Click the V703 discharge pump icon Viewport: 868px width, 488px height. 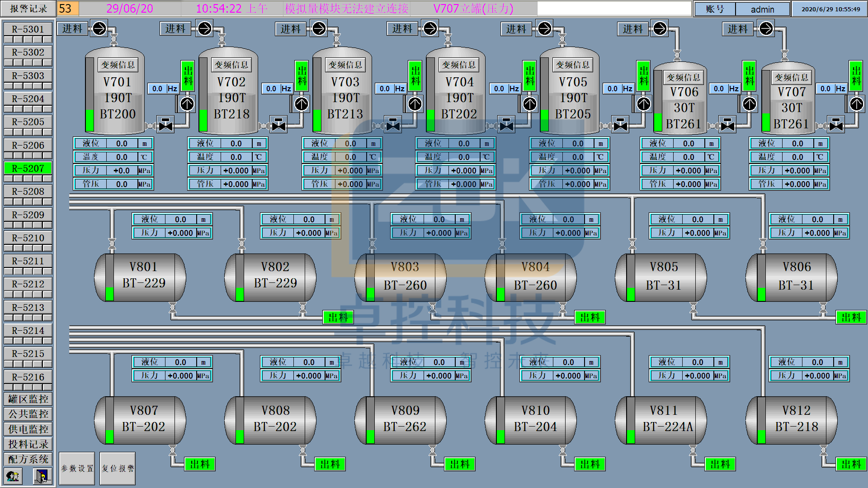[415, 104]
